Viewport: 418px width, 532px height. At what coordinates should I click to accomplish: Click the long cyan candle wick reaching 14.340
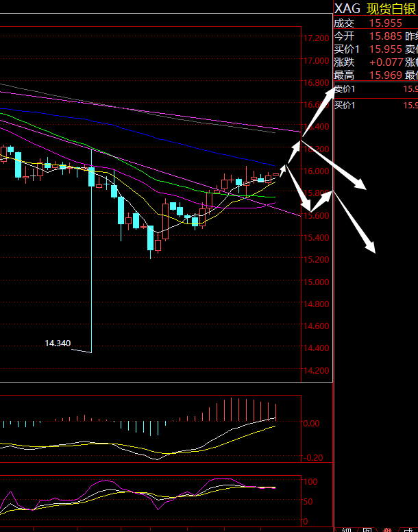(x=91, y=269)
